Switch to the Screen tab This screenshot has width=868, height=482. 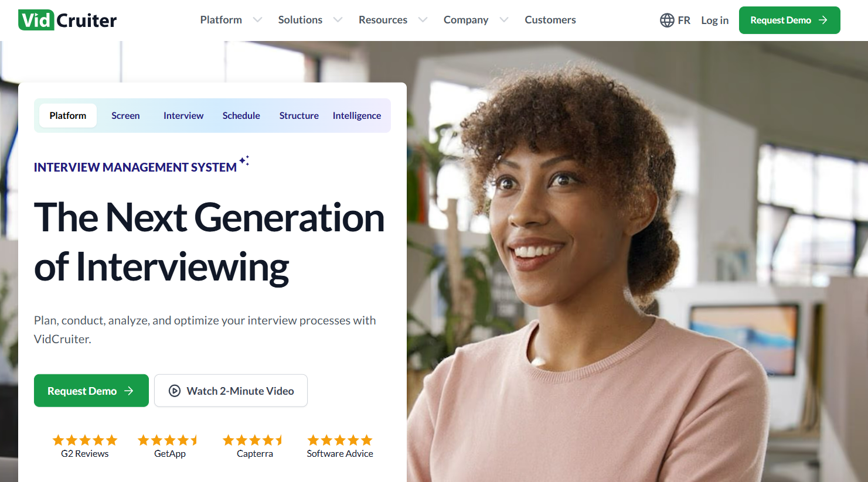tap(125, 116)
